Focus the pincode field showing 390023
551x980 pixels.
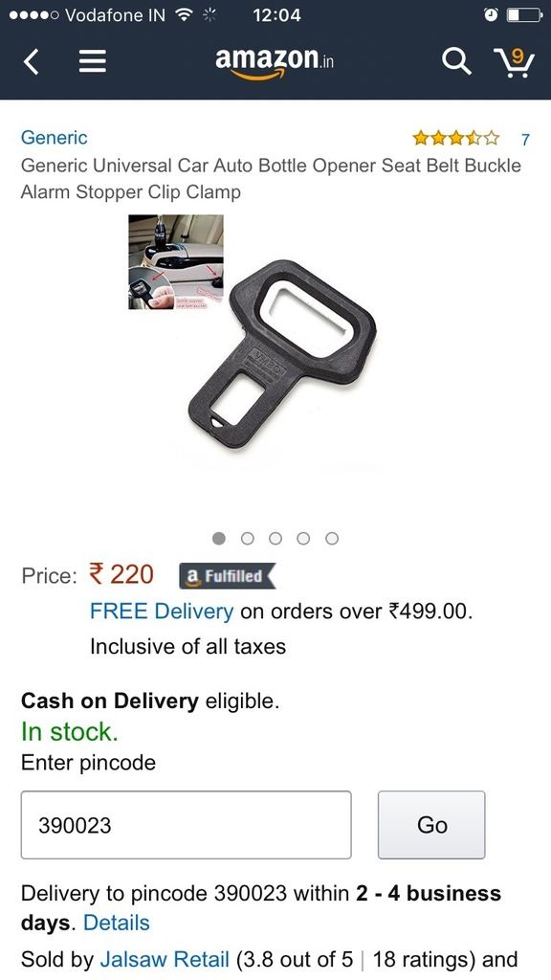pyautogui.click(x=187, y=825)
